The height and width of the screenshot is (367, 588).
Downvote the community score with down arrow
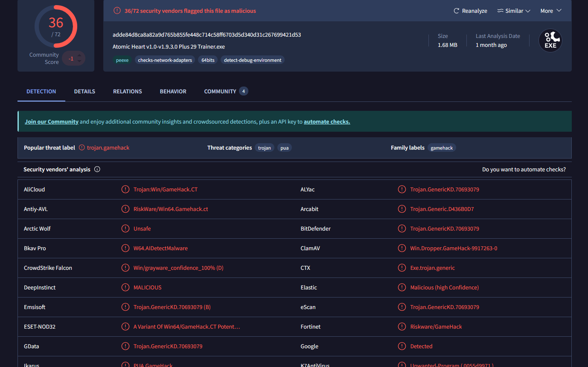tap(79, 61)
